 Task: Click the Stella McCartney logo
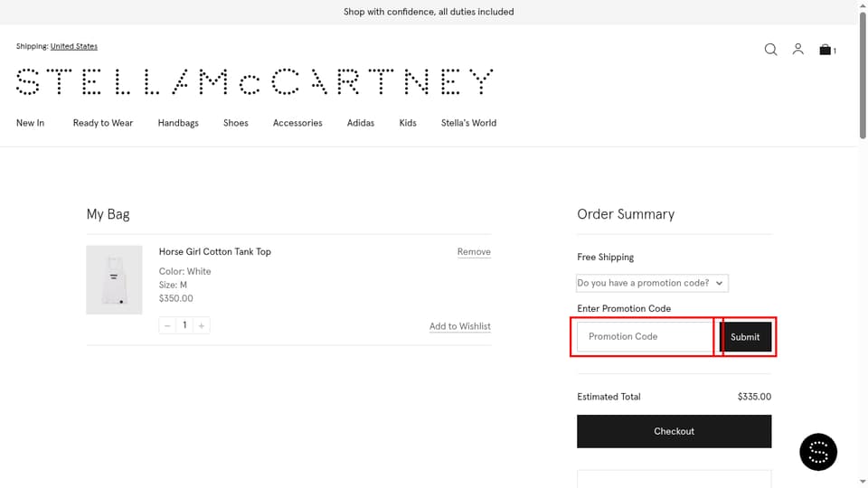(x=255, y=82)
